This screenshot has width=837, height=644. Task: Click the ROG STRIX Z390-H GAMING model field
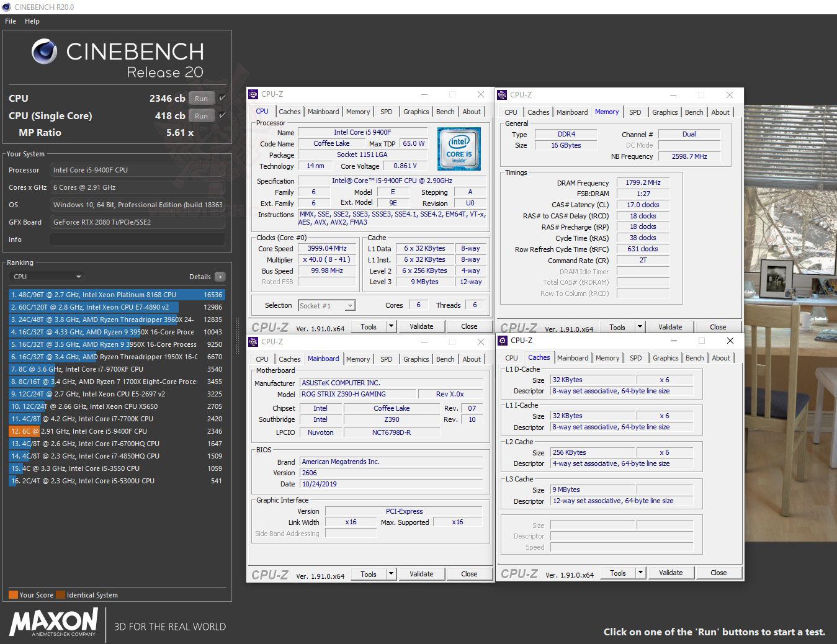(358, 394)
